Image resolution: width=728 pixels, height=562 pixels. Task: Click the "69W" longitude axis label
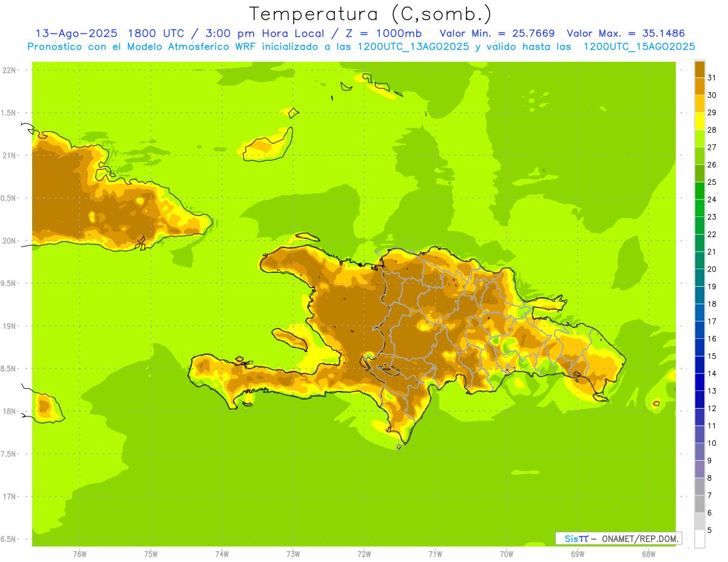577,554
